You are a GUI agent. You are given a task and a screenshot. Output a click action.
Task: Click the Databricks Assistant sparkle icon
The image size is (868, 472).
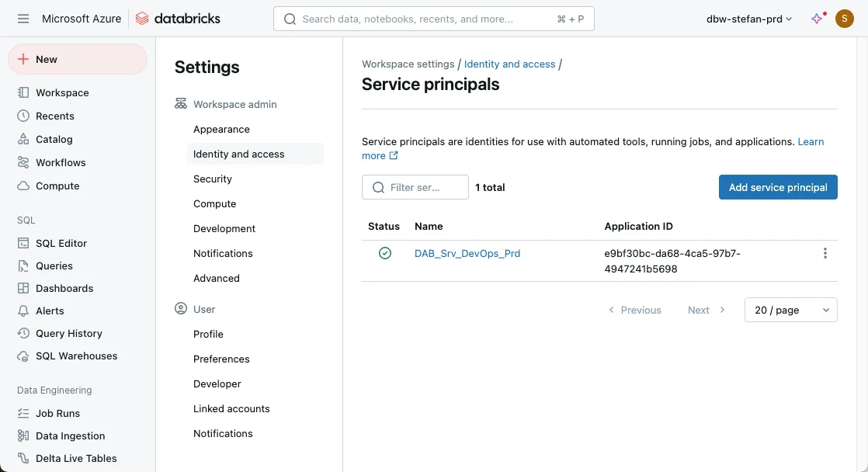pos(817,19)
